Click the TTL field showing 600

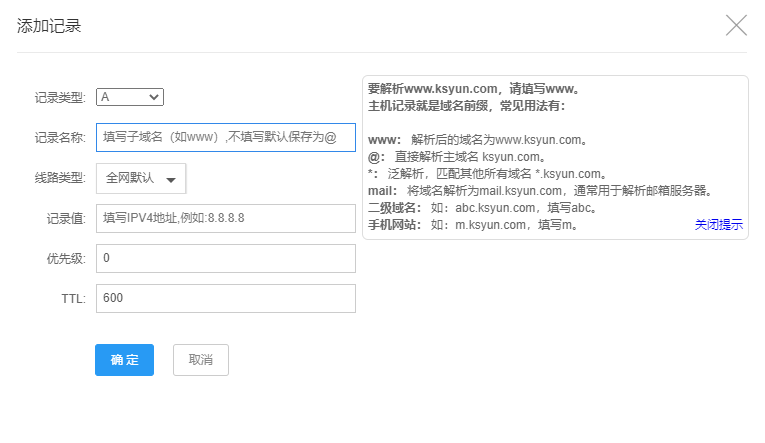pos(226,299)
